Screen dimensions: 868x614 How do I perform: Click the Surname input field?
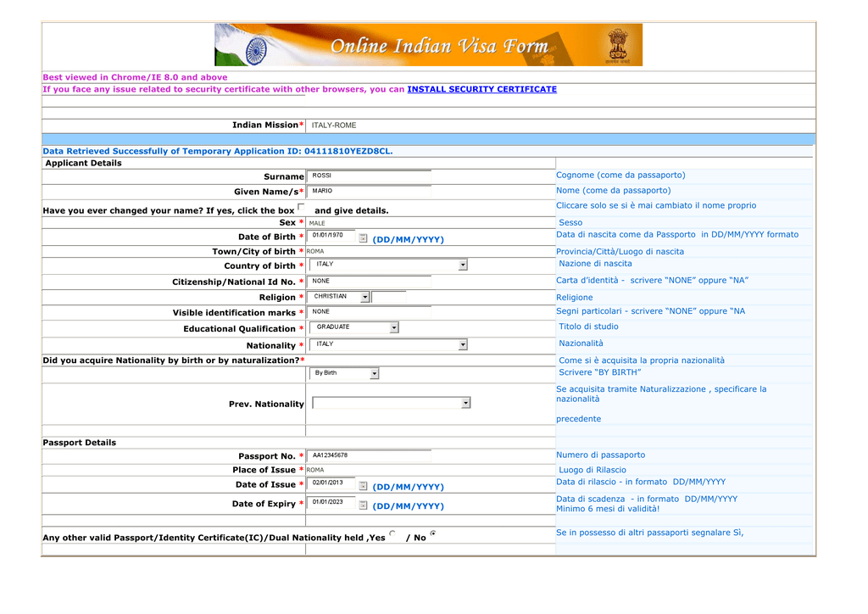(369, 176)
